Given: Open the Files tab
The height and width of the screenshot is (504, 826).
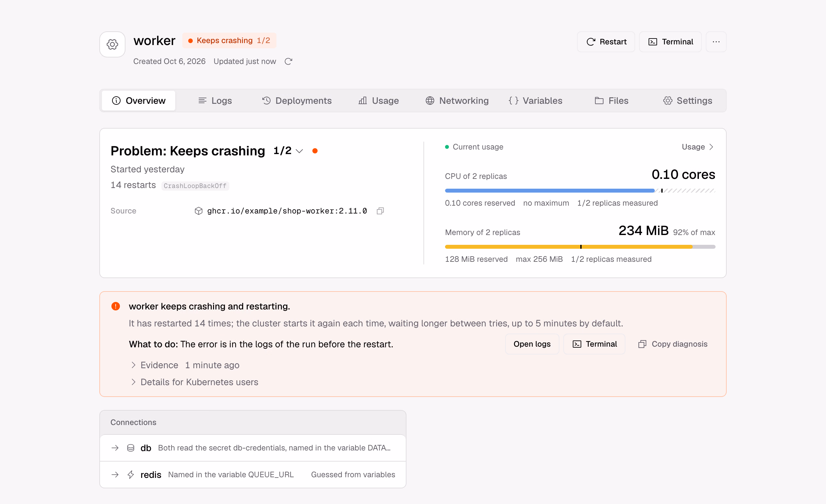Looking at the screenshot, I should coord(611,101).
